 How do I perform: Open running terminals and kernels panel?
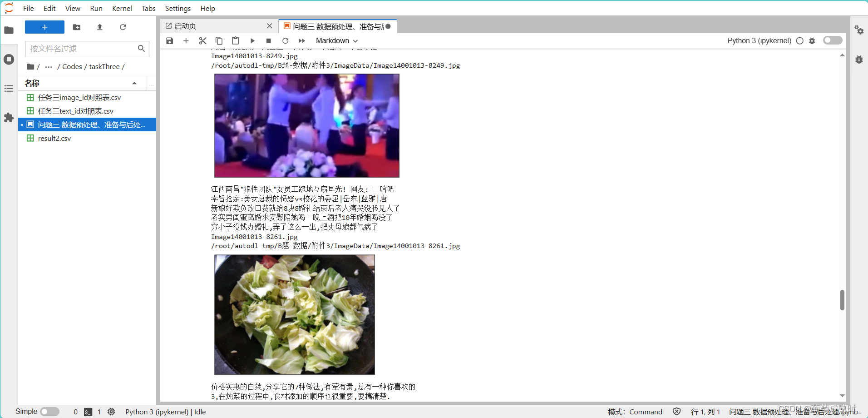(x=9, y=60)
